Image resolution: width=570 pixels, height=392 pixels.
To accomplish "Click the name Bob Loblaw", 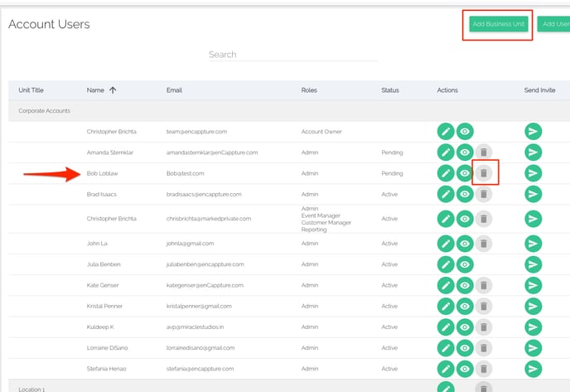I will (x=102, y=173).
